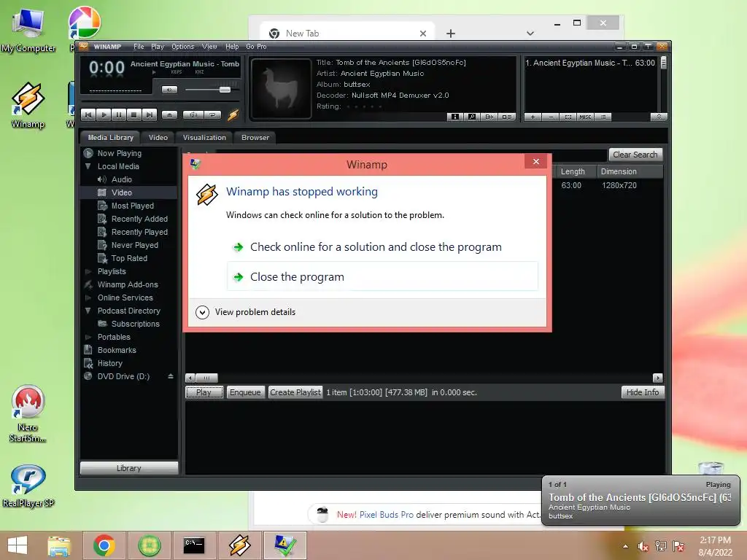Click the send-to arrow button under track info
747x560 pixels.
coord(489,117)
